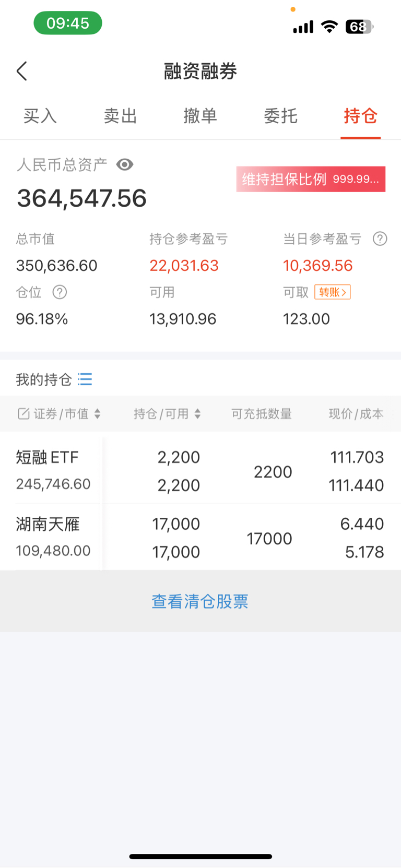
Task: Open the 湖南天雁 holding row
Action: (200, 538)
